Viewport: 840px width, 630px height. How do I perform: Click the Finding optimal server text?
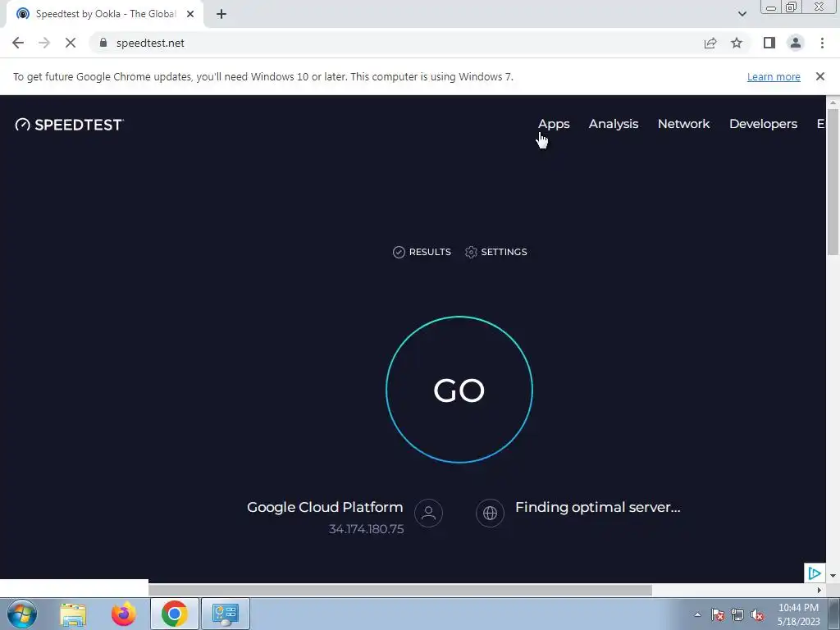tap(598, 507)
